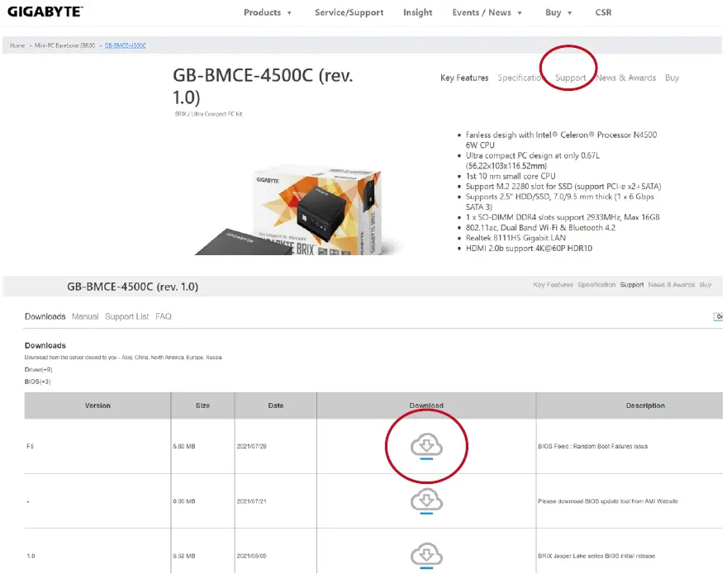Switch to Downloads sub-tab
This screenshot has width=727, height=588.
click(45, 316)
